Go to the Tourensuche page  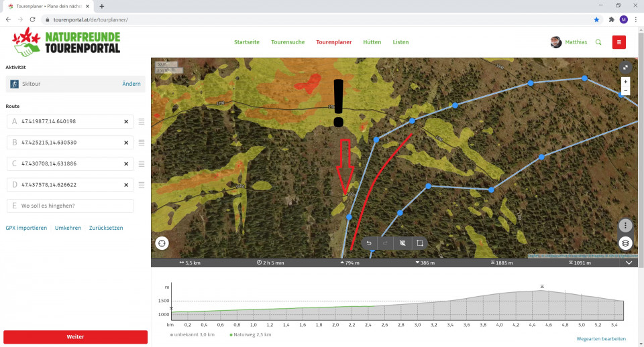pyautogui.click(x=287, y=42)
